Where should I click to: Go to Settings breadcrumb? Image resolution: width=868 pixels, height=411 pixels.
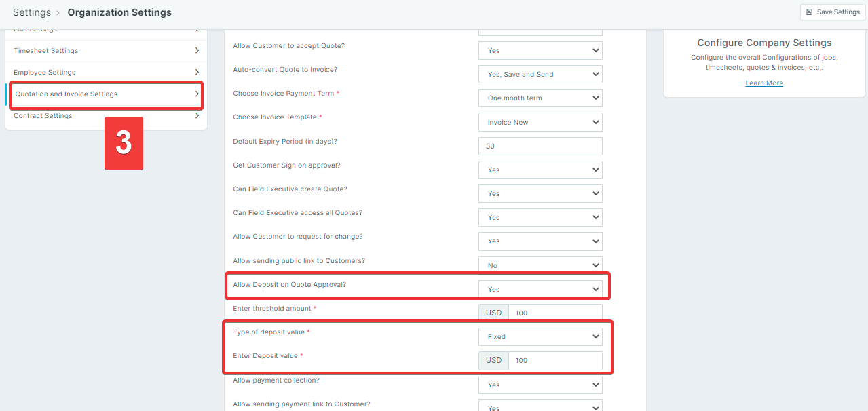(32, 12)
